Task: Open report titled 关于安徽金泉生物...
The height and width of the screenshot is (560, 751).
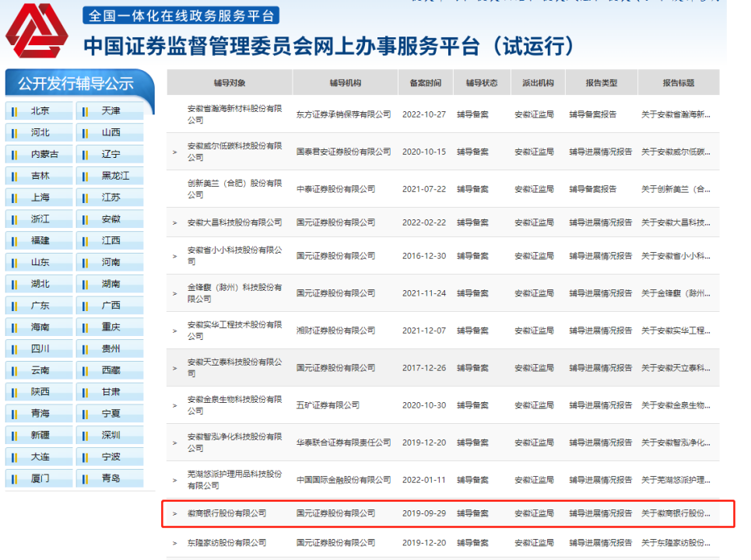Action: [676, 405]
